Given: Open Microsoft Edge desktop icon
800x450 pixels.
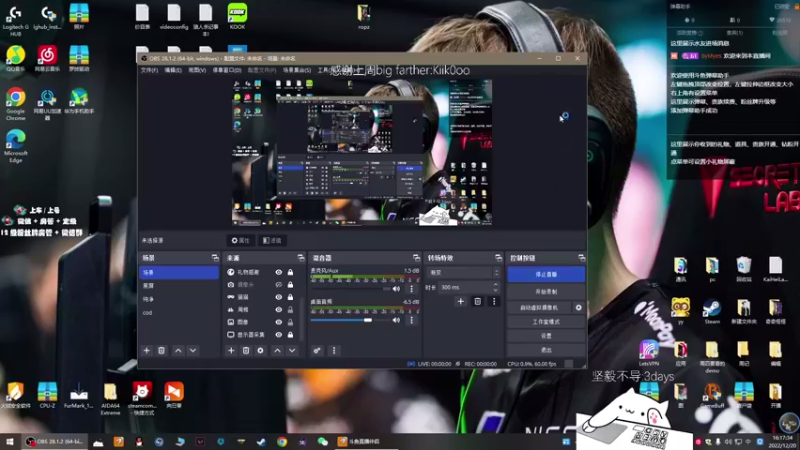Looking at the screenshot, I should pos(16,146).
